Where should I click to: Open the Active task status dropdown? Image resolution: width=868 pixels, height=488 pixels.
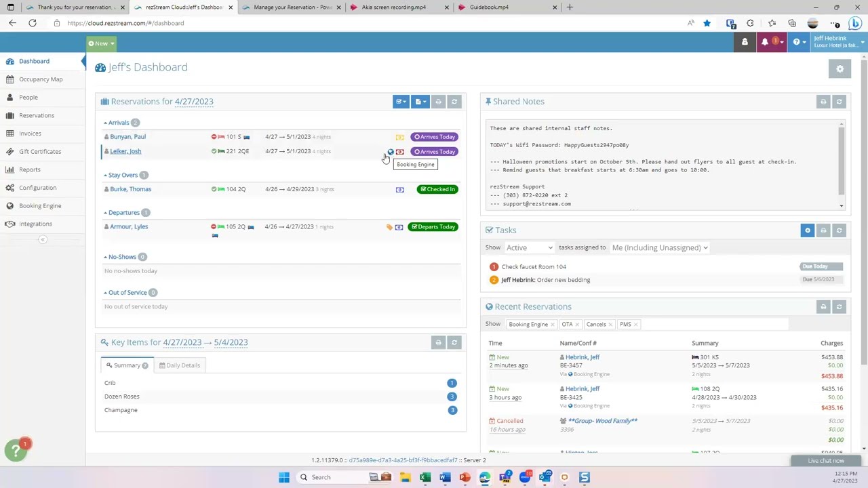coord(530,248)
